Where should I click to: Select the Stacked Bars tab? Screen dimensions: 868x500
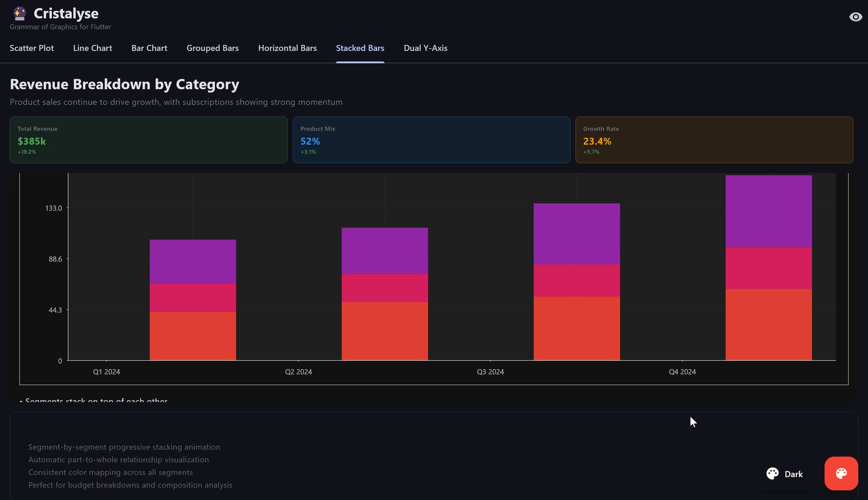[x=360, y=48]
